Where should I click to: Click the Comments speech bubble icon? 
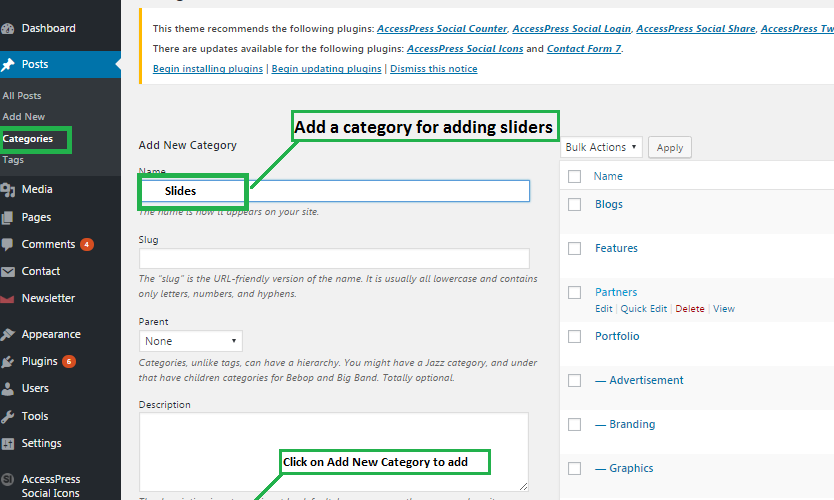click(9, 244)
